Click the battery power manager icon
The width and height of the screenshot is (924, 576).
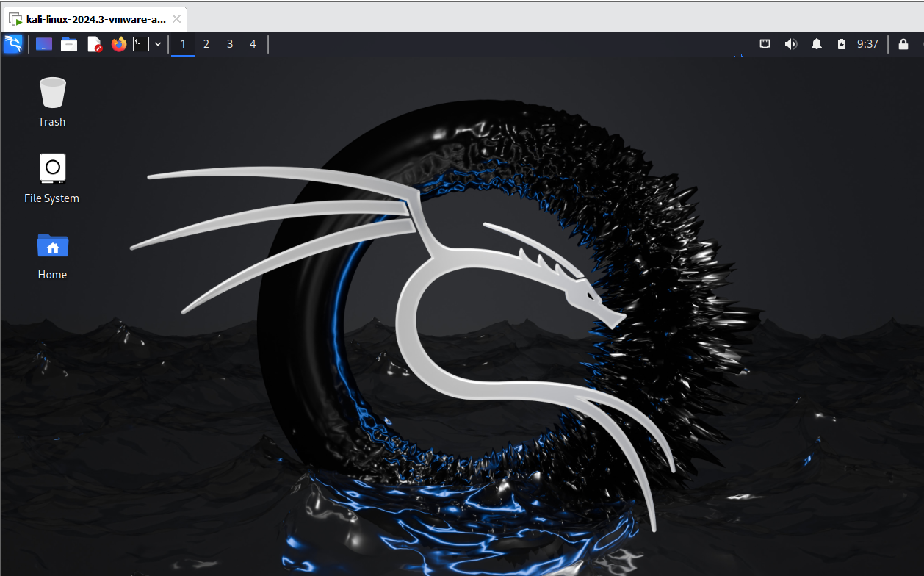pos(842,44)
